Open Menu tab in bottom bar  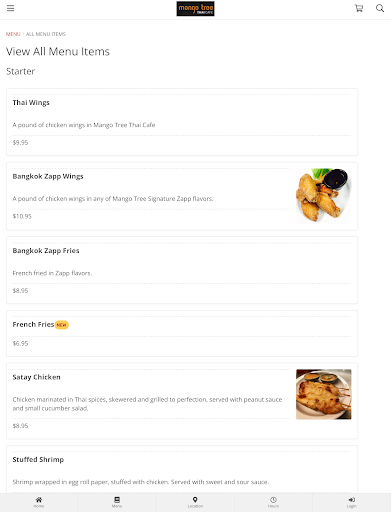(x=117, y=502)
